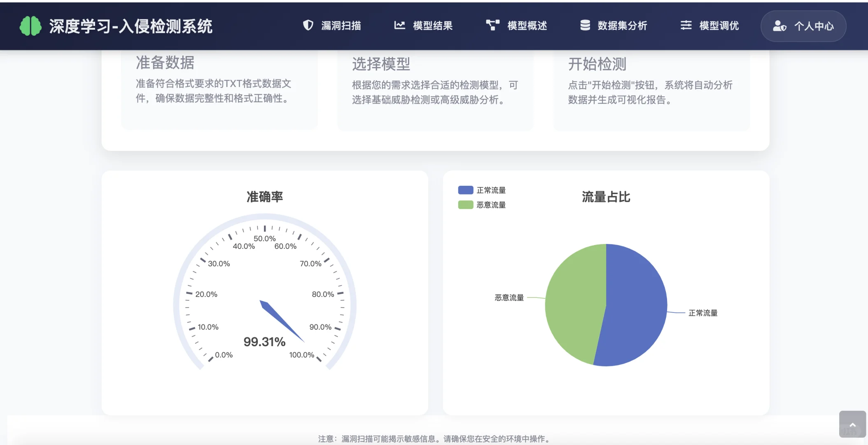Image resolution: width=868 pixels, height=445 pixels.
Task: Click the 99.31% gauge value
Action: click(x=265, y=341)
